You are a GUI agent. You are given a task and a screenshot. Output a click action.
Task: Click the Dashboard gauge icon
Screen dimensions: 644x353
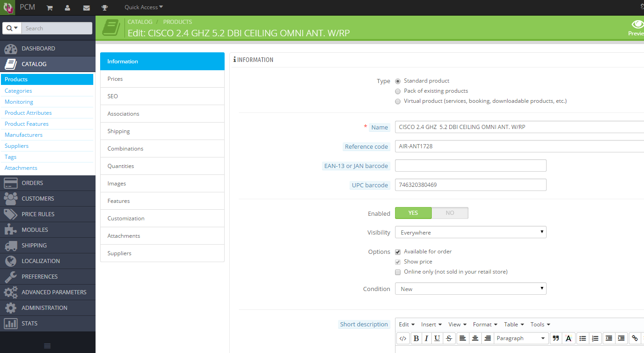click(11, 49)
